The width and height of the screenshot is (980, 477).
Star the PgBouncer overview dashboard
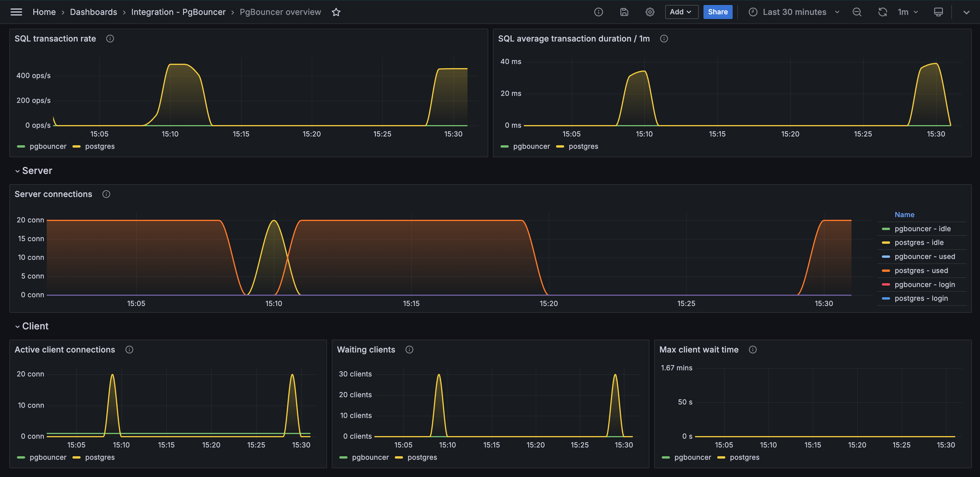point(336,12)
